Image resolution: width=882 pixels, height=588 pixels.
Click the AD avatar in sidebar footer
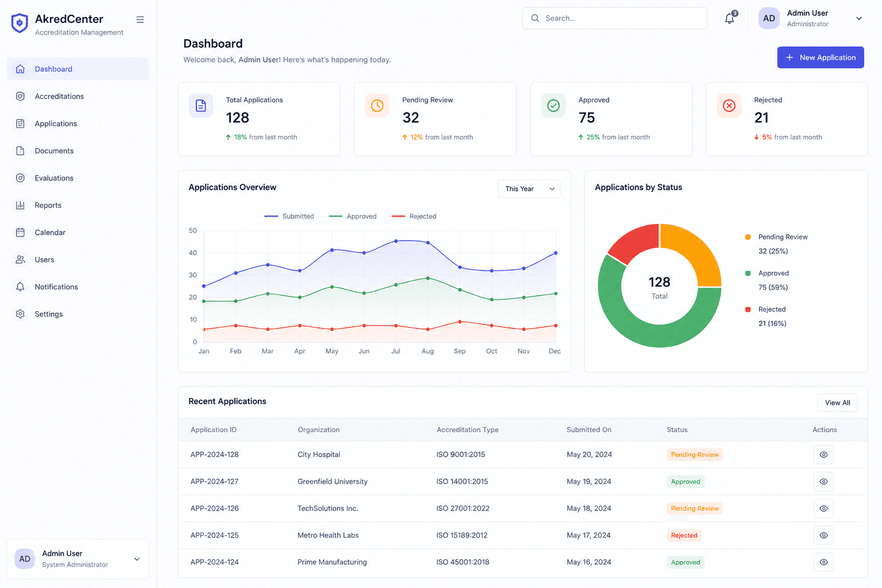[25, 559]
